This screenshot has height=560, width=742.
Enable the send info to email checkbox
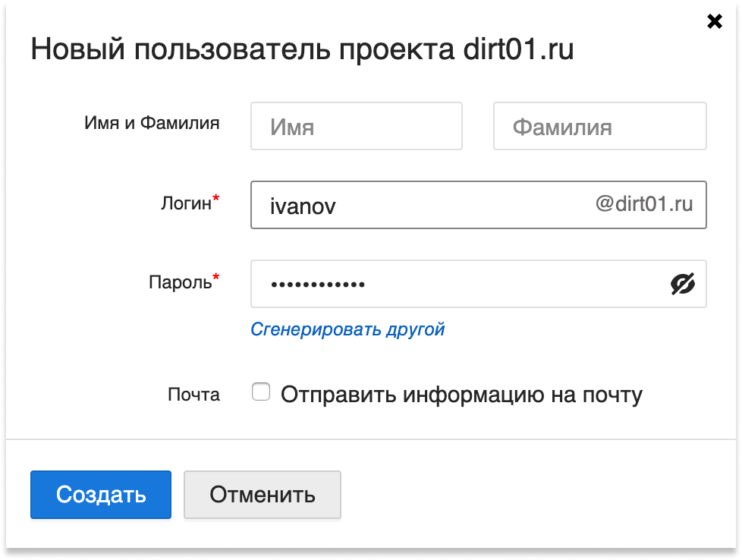click(x=261, y=392)
